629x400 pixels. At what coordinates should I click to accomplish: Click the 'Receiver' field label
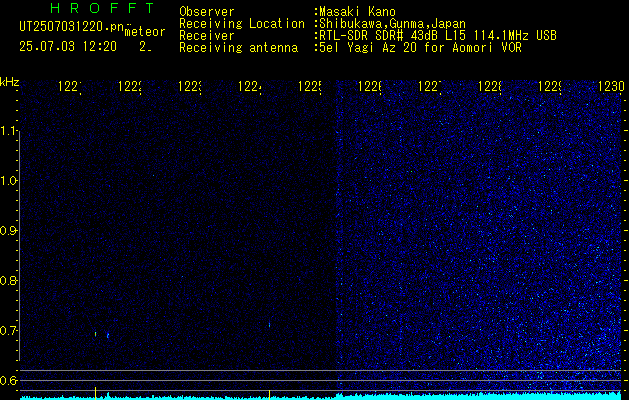(207, 36)
